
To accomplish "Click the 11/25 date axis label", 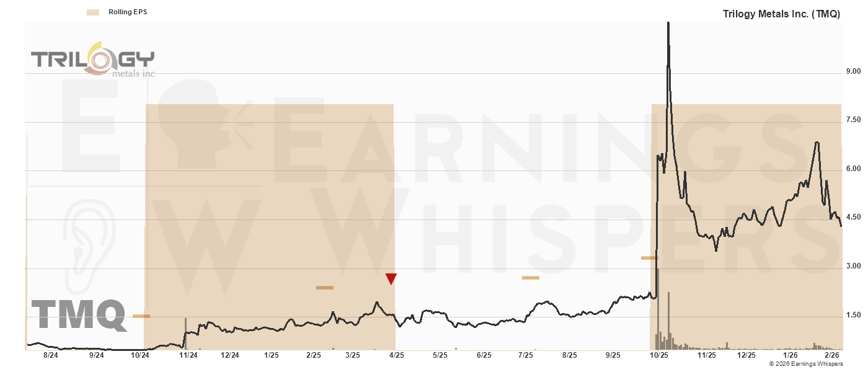I will tap(707, 355).
